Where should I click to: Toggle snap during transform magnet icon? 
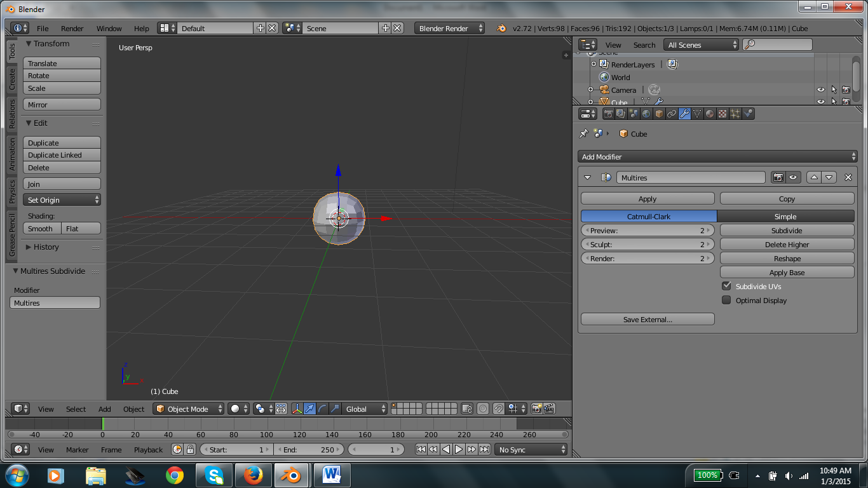click(x=499, y=409)
